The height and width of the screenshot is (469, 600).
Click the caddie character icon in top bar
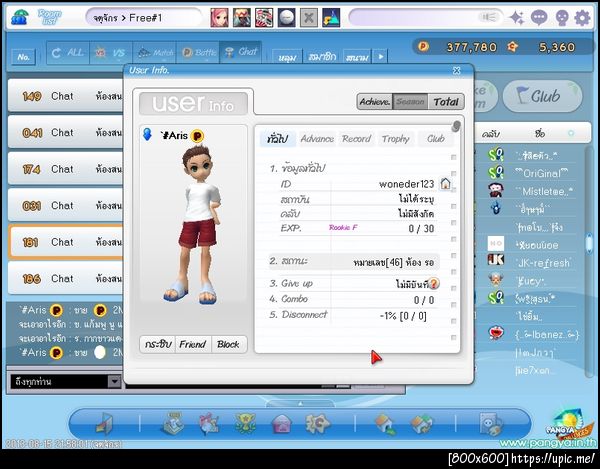coord(241,17)
